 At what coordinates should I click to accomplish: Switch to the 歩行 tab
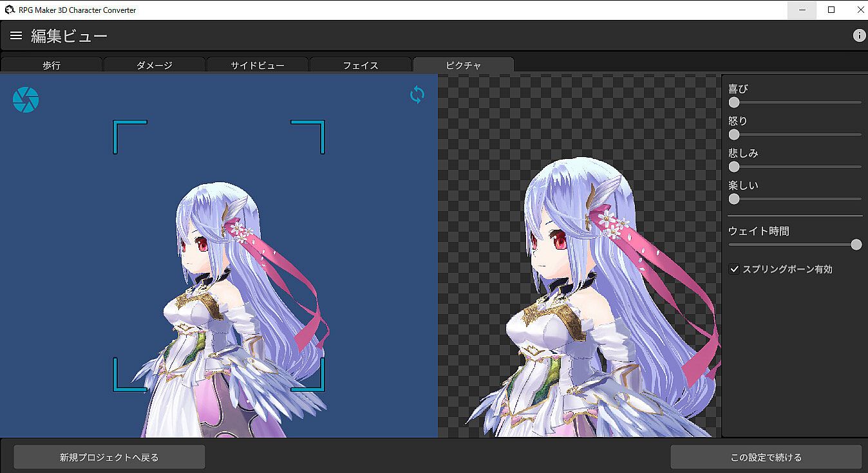[52, 65]
